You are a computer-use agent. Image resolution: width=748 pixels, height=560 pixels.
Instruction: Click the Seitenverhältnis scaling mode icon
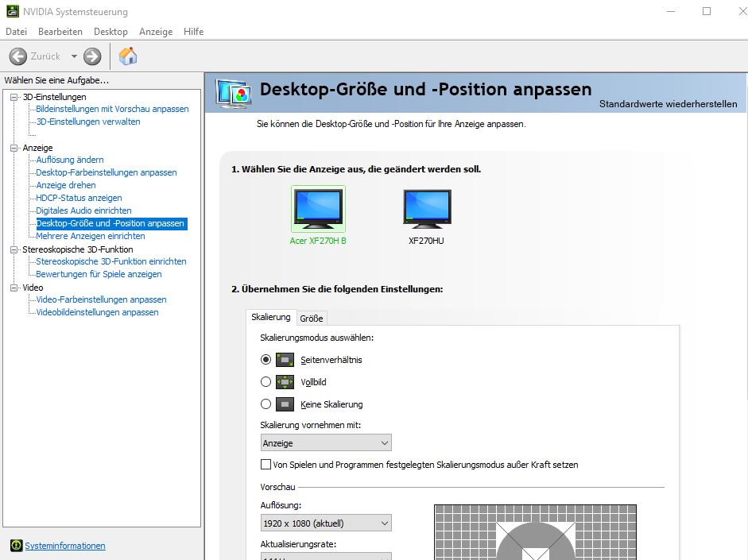coord(285,360)
